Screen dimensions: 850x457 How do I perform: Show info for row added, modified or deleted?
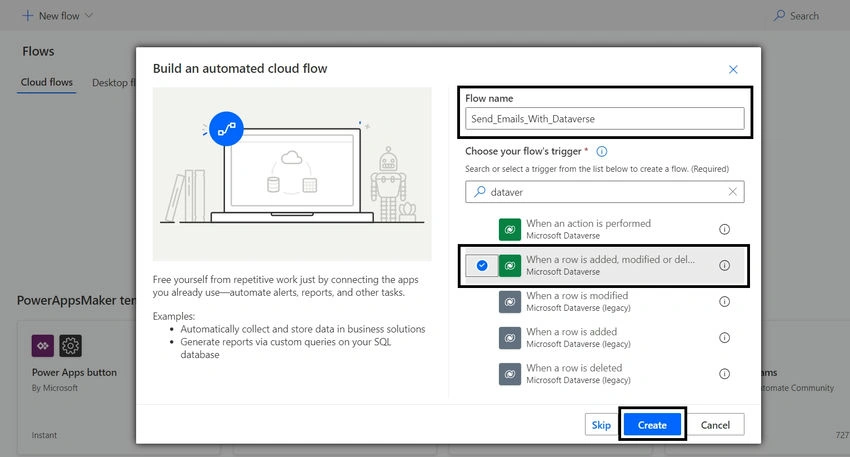724,266
